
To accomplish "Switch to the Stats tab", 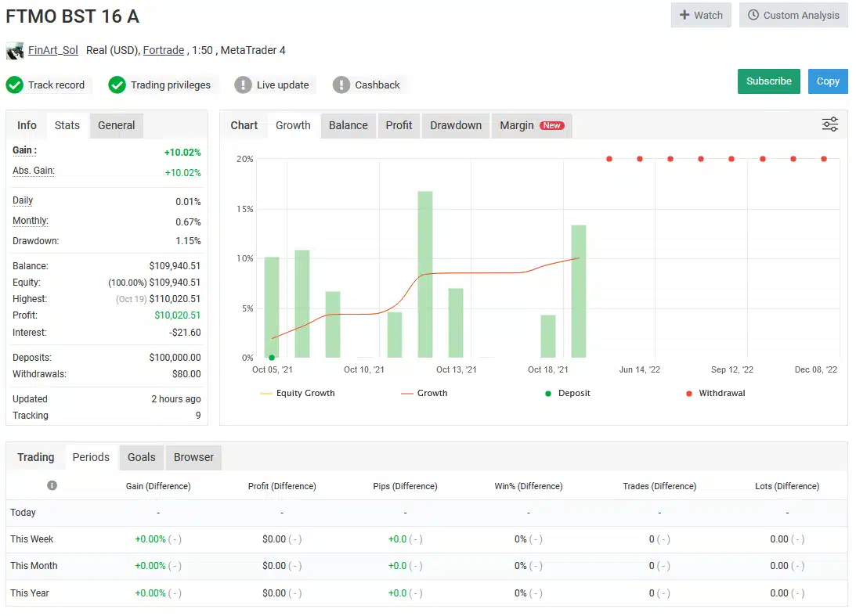I will point(67,125).
